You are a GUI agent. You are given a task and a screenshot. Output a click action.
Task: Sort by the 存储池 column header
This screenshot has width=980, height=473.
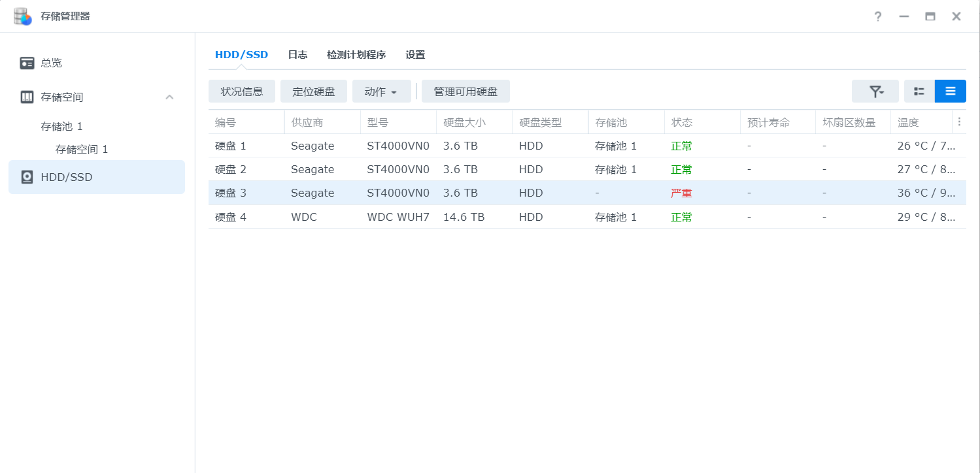[626, 122]
